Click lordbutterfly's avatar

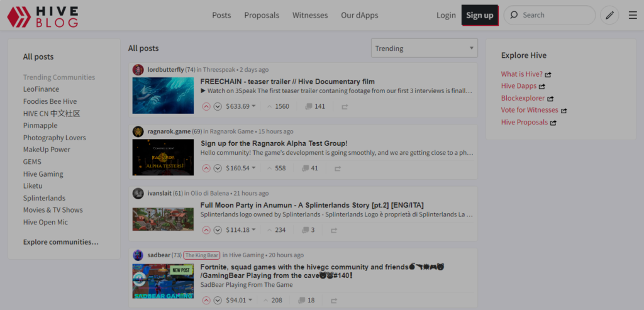point(138,70)
